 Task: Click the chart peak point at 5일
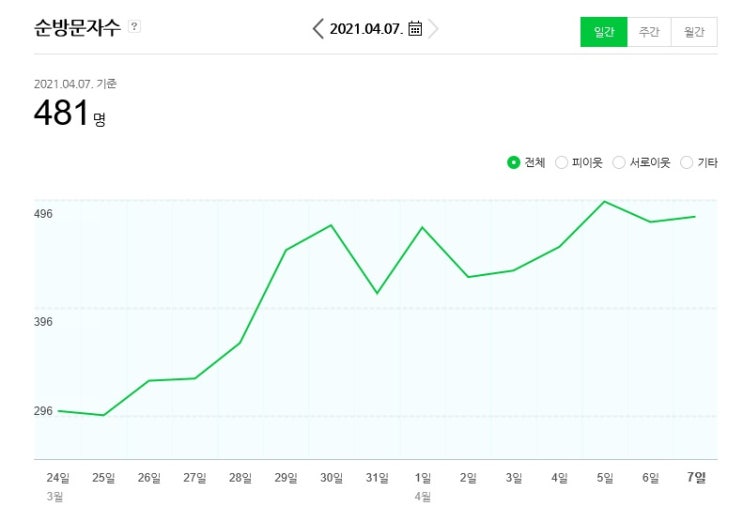click(605, 202)
